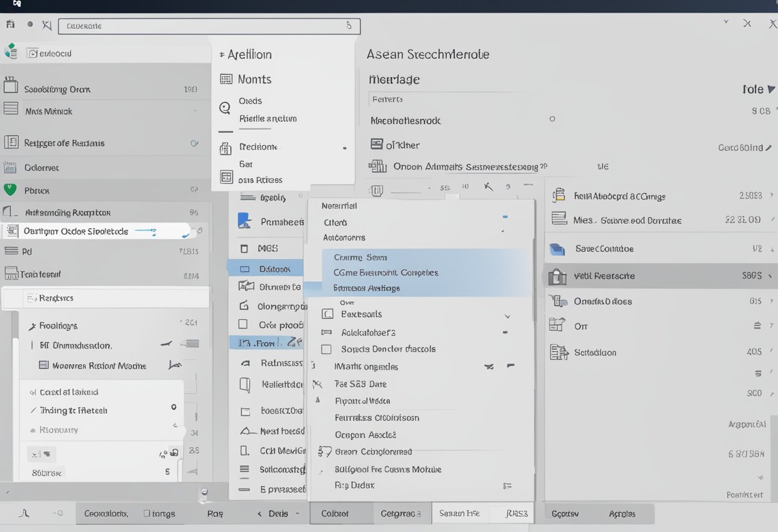Screen dimensions: 778x532
Task: Expand the arrow next to Pexesoits entry
Action: [507, 315]
